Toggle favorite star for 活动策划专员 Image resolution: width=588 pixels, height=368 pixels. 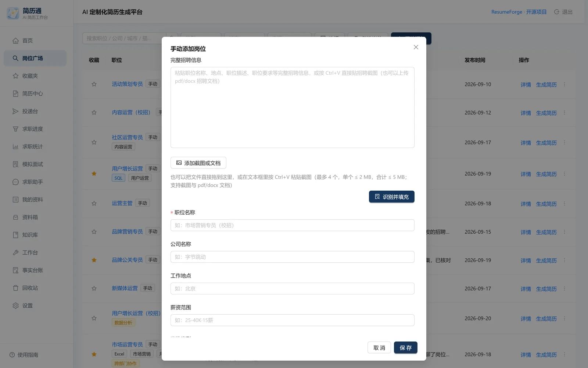94,84
